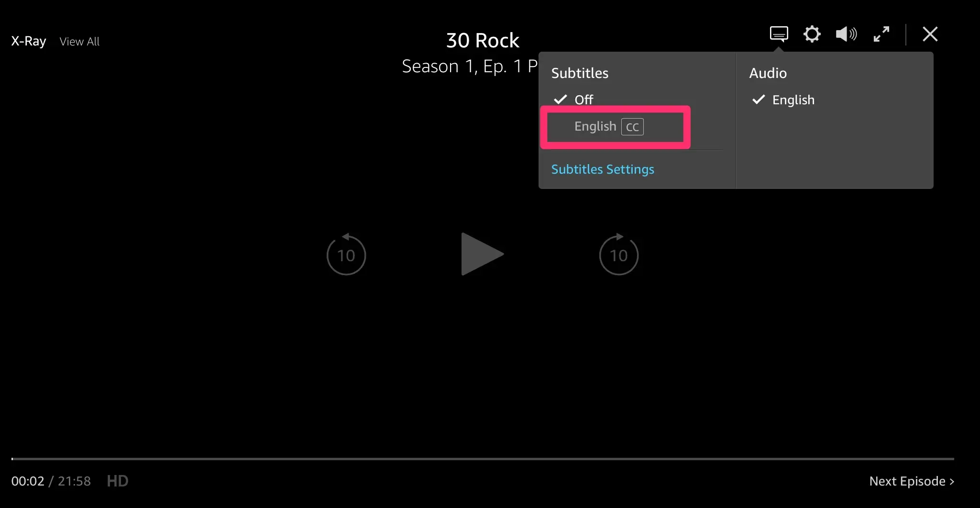Mute the volume speaker icon
This screenshot has height=508, width=980.
pyautogui.click(x=846, y=34)
